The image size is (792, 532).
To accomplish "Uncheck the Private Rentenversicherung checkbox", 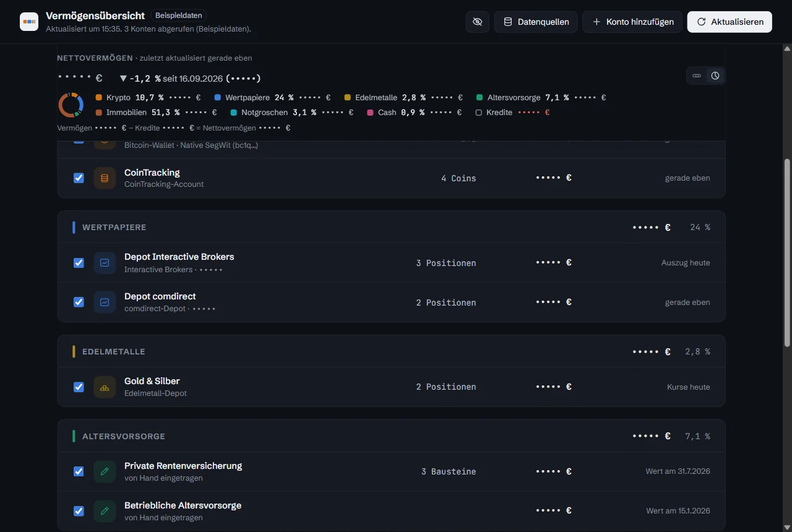I will (x=79, y=471).
